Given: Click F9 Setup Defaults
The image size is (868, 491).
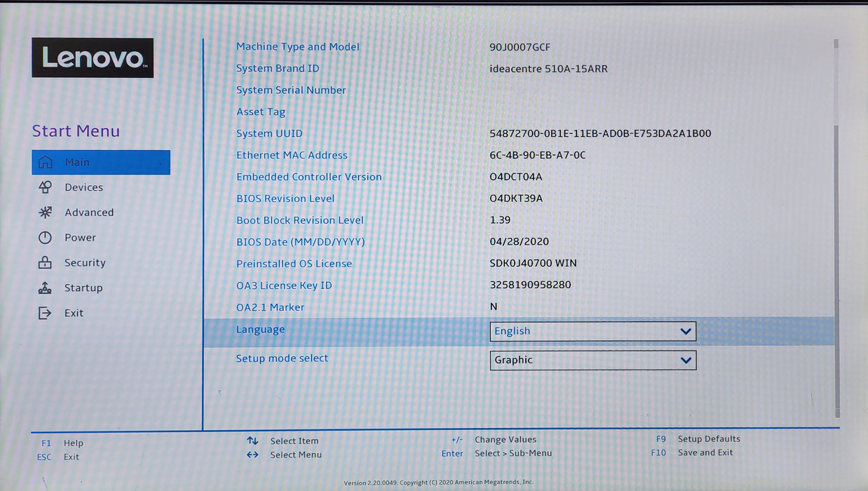Looking at the screenshot, I should click(698, 439).
